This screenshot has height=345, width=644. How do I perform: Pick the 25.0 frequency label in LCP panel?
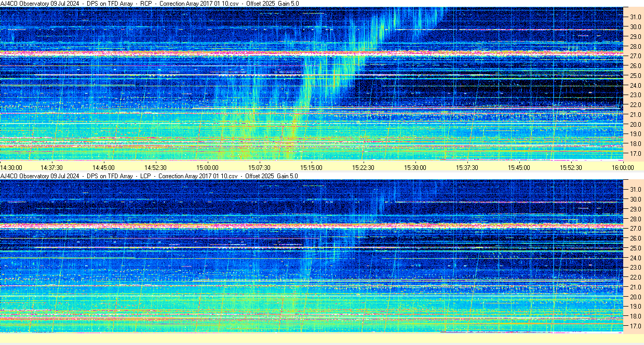[636, 248]
